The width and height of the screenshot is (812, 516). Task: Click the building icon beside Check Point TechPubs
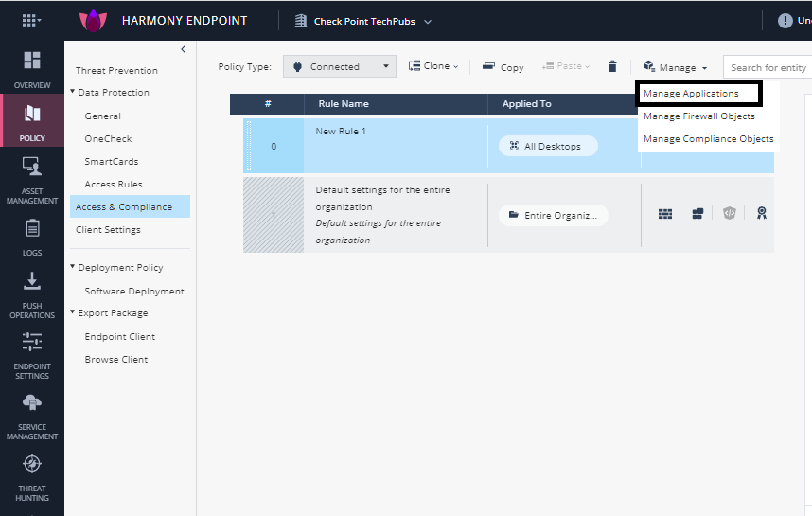(x=300, y=21)
